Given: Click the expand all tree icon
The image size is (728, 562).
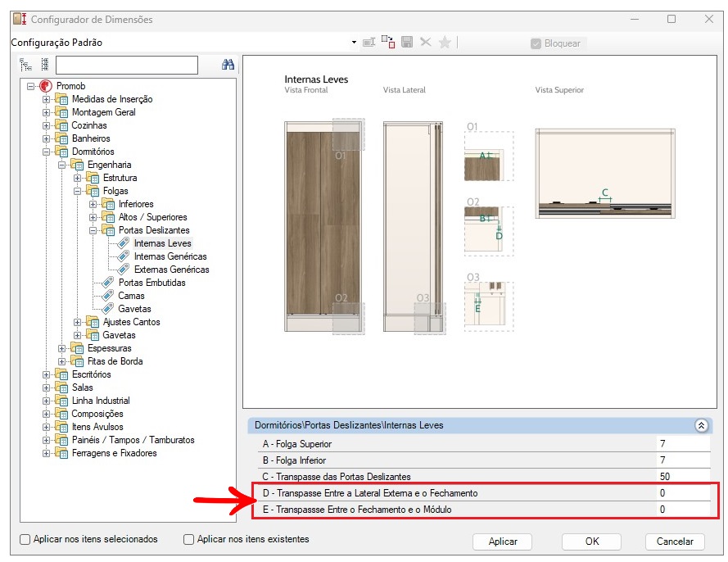Looking at the screenshot, I should pos(26,66).
